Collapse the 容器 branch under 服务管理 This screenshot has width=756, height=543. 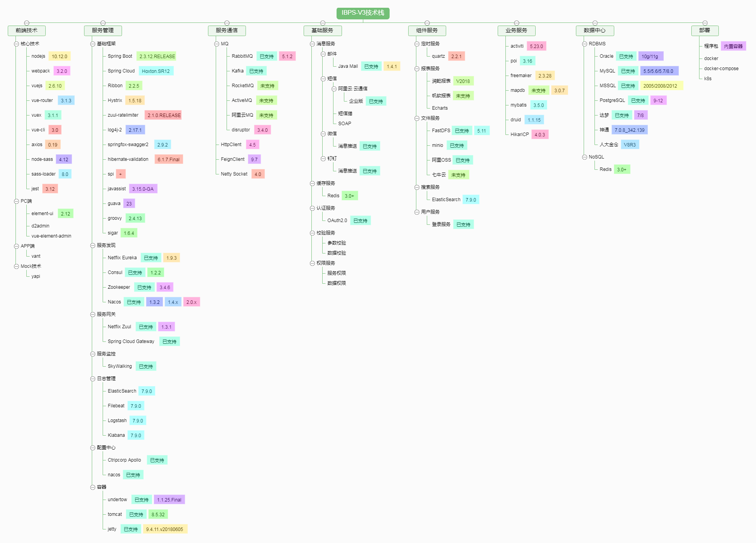point(93,487)
